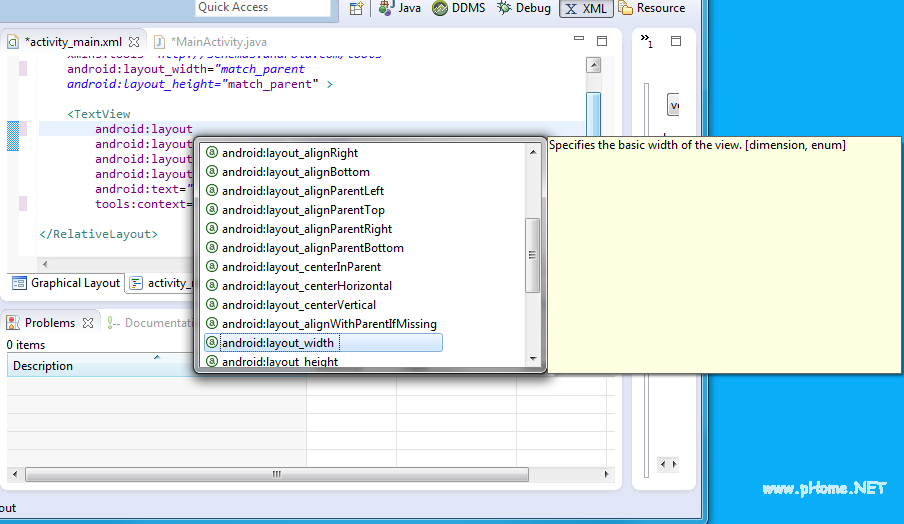Click right panel scroll left arrow
The height and width of the screenshot is (524, 904).
coord(663,464)
